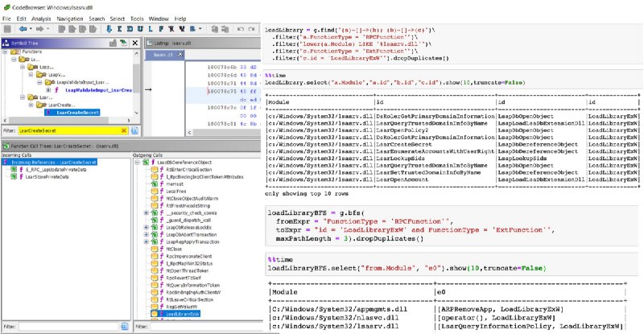The height and width of the screenshot is (334, 644).
Task: Expand the LsapValidateInput_LsarCrea function node
Action: coord(48,89)
